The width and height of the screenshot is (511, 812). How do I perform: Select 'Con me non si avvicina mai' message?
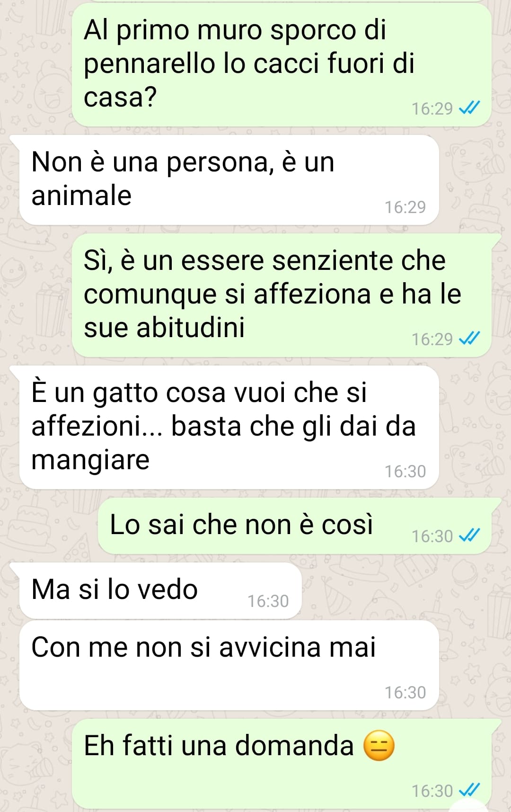click(229, 665)
